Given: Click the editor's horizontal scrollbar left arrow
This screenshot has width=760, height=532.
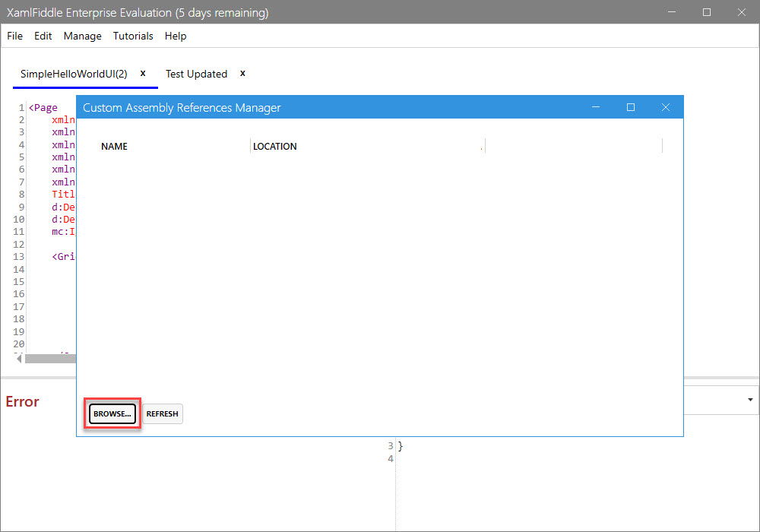Looking at the screenshot, I should (19, 359).
